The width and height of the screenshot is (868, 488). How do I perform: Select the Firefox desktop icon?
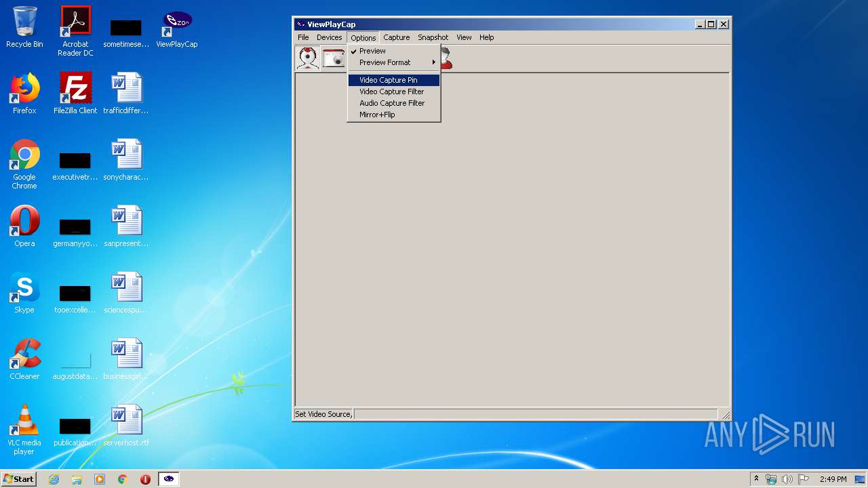[x=24, y=94]
